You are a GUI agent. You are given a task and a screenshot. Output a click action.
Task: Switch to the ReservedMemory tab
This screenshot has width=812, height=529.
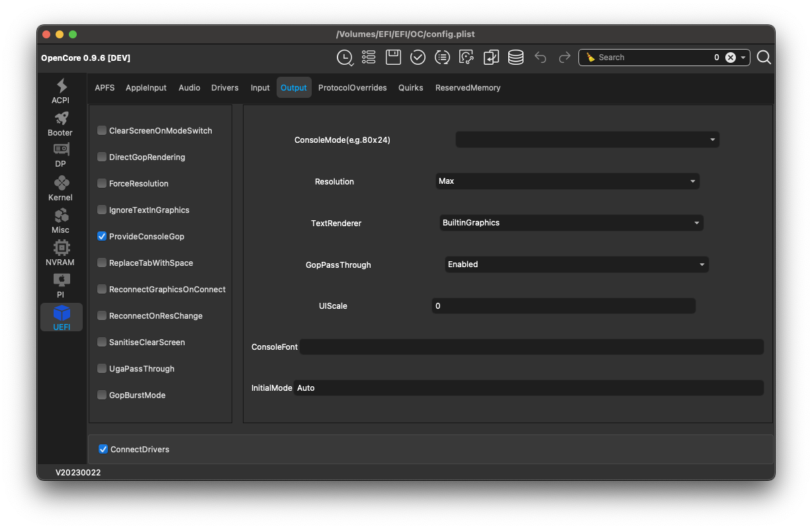pos(468,87)
